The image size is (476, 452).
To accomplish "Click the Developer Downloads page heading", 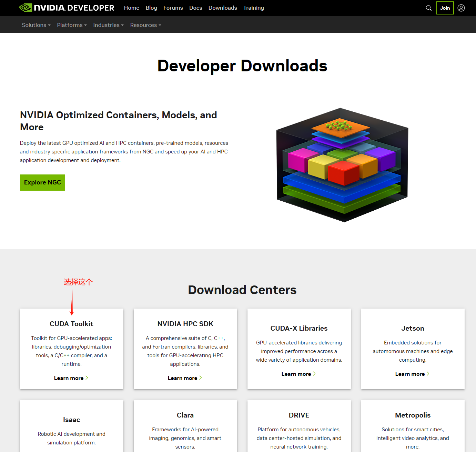I will tap(242, 66).
